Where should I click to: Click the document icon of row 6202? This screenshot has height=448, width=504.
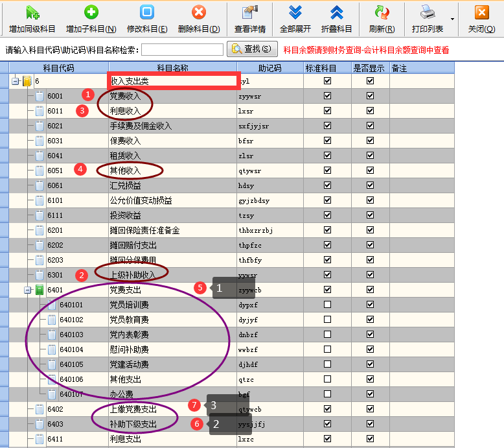40,245
